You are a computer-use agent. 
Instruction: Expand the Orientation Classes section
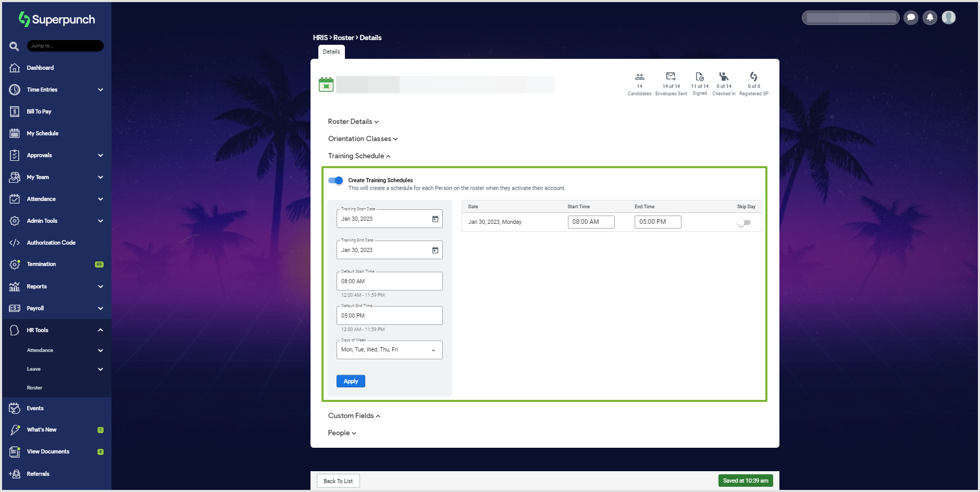[363, 139]
